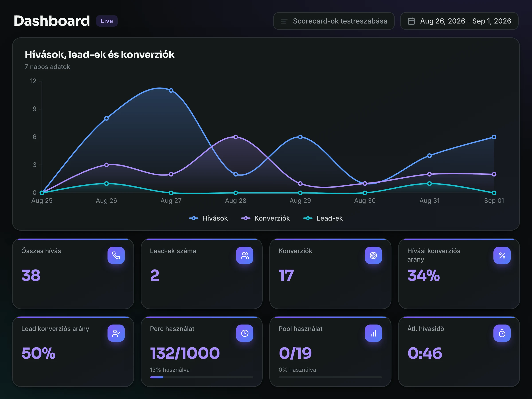
Task: Open the Aug 26 - Sep 1, 2026 date picker
Action: 459,21
